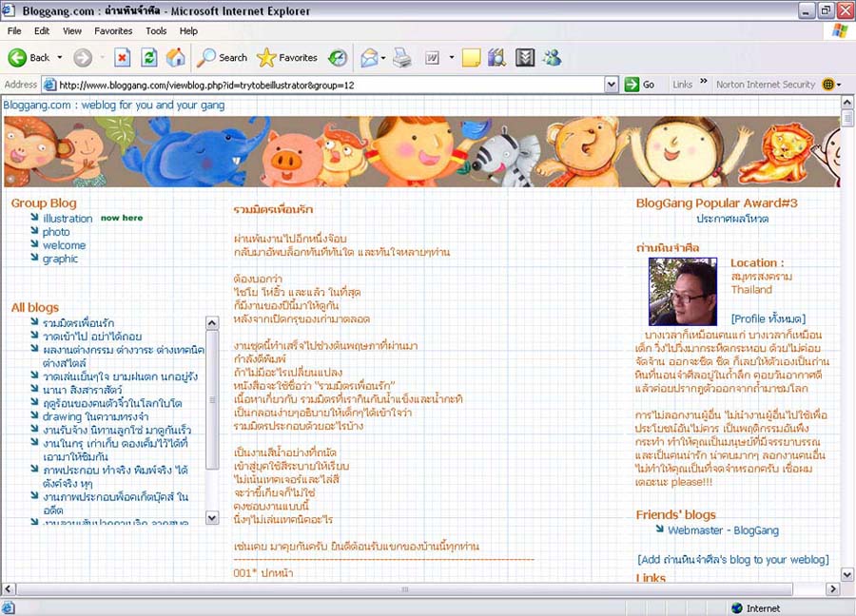Viewport: 856px width, 616px height.
Task: Open the Webmaster - BlogGang link
Action: coord(724,530)
